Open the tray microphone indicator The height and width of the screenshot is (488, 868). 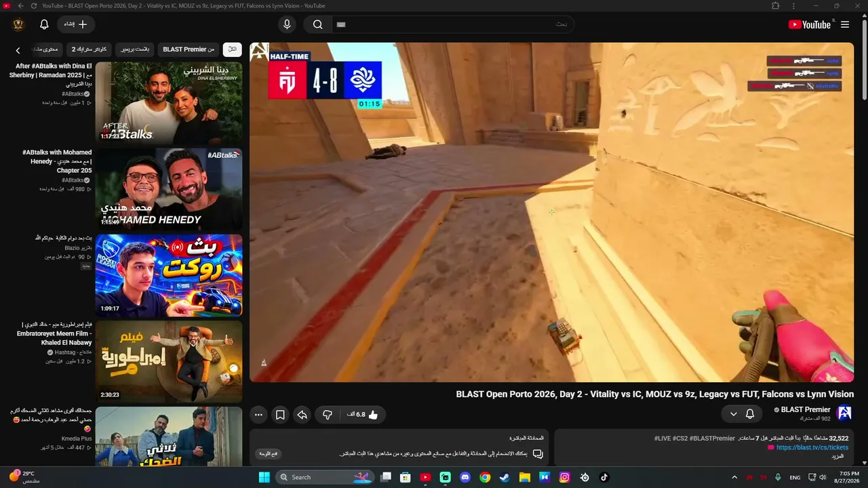tap(778, 477)
